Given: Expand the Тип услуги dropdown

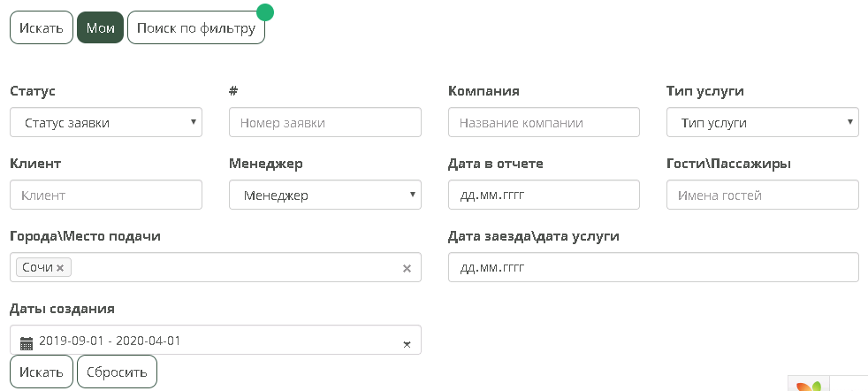Looking at the screenshot, I should pos(762,123).
